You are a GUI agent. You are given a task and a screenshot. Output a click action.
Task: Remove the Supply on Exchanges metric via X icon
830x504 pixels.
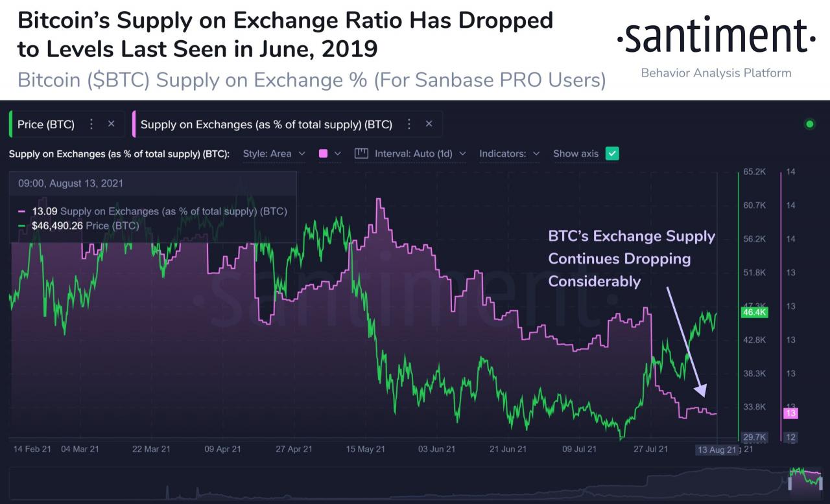click(429, 124)
